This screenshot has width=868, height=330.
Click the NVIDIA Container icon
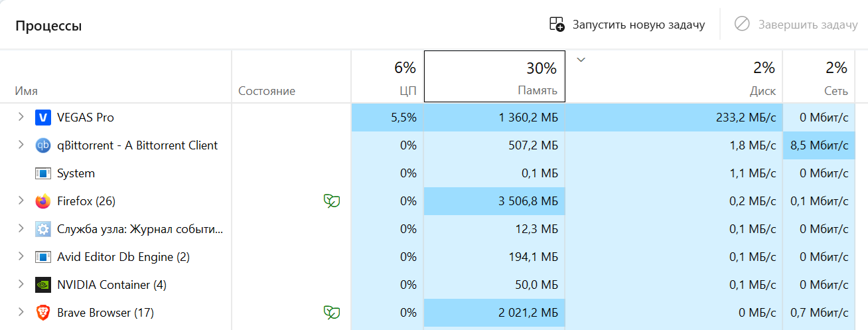(42, 285)
